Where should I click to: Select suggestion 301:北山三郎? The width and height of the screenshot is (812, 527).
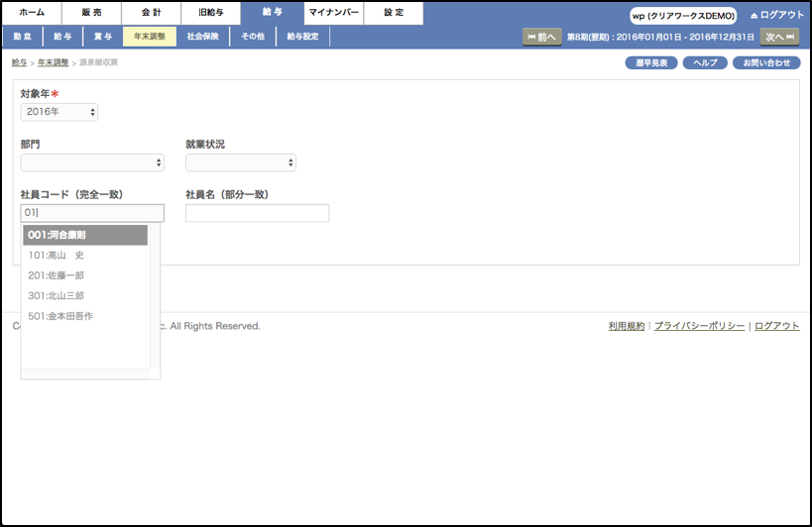[85, 295]
